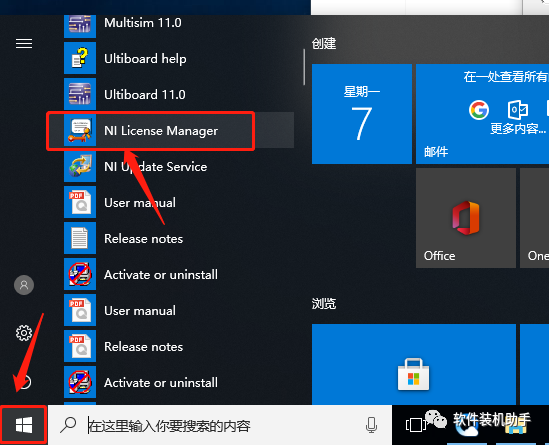Image resolution: width=549 pixels, height=445 pixels.
Task: Launch Ultiboard 11.0
Action: (x=179, y=95)
